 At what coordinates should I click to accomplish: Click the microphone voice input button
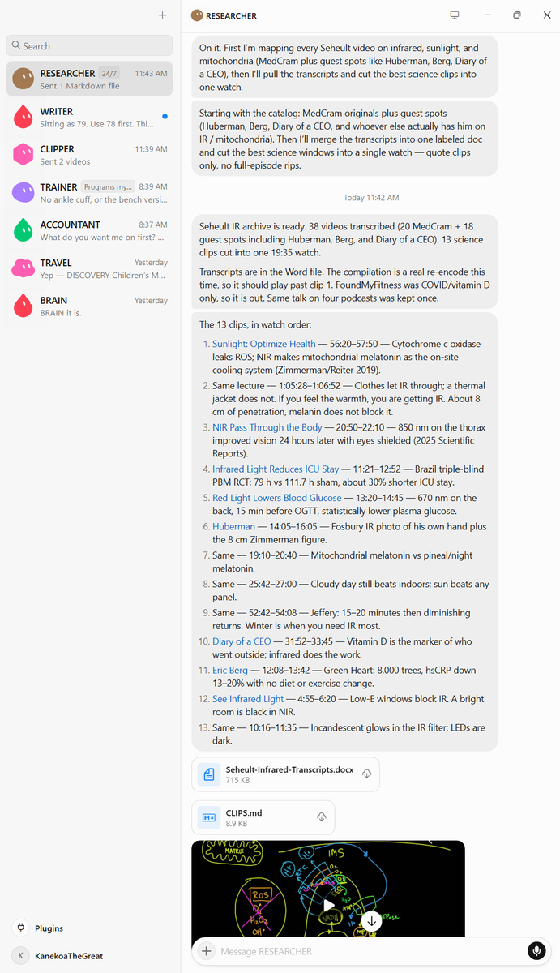click(x=536, y=951)
